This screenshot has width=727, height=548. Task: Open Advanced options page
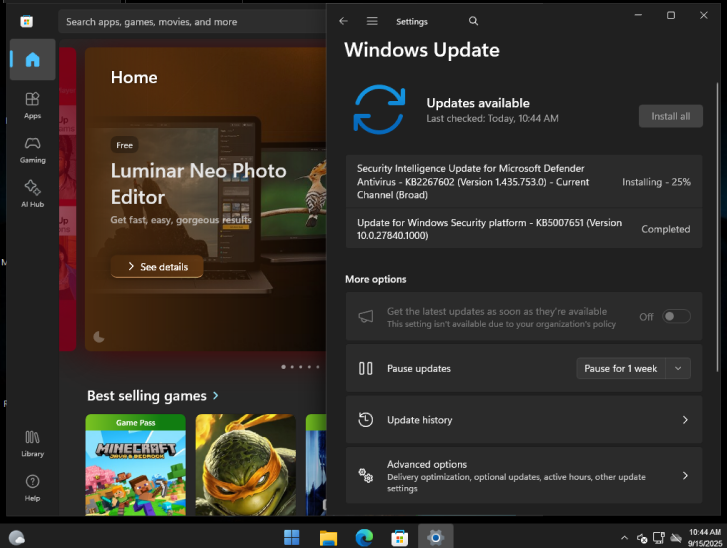[x=524, y=475]
